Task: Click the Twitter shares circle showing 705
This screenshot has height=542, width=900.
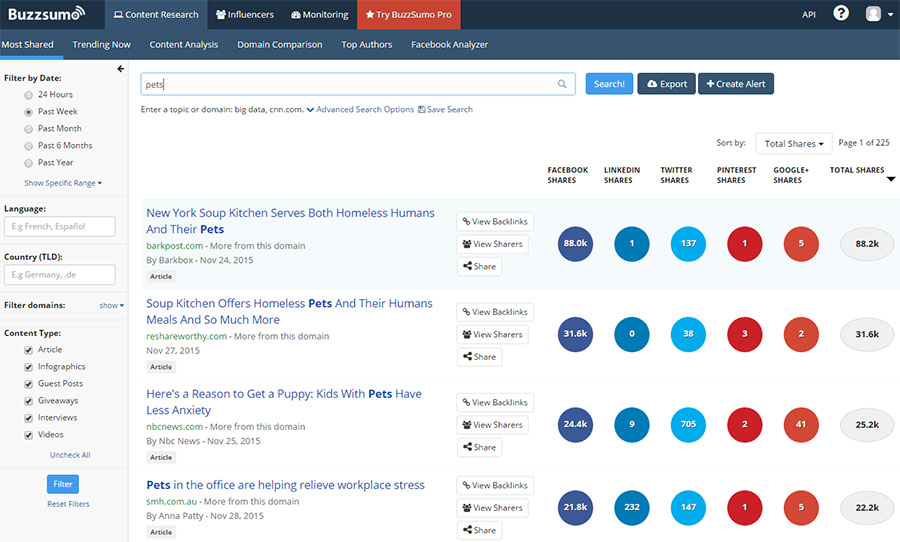Action: point(688,424)
